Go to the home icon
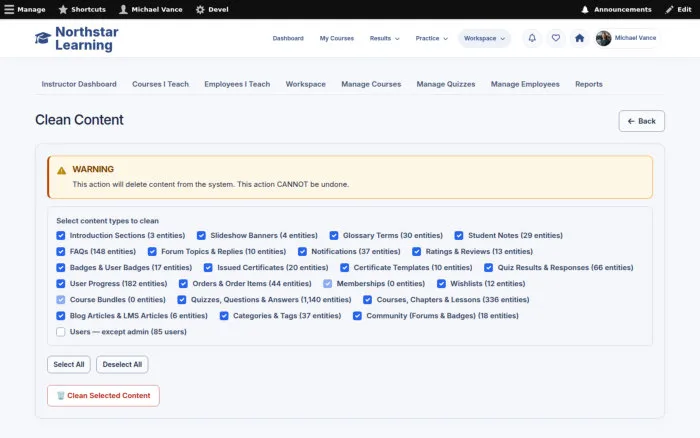 tap(579, 38)
